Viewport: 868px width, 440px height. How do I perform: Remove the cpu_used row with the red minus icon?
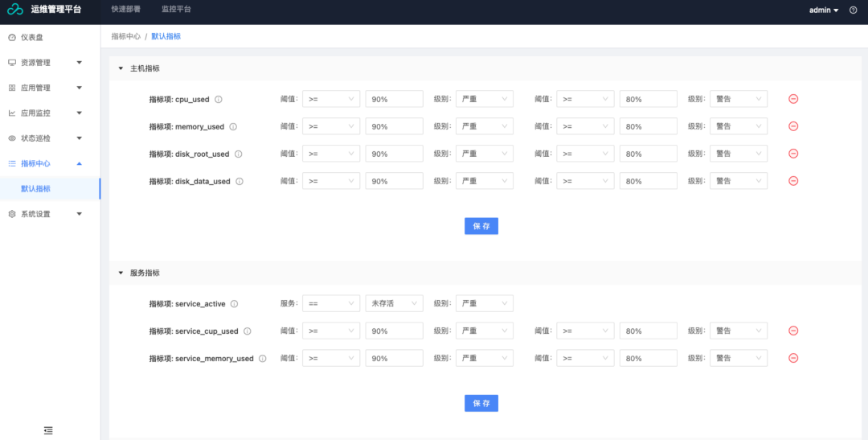pos(793,99)
